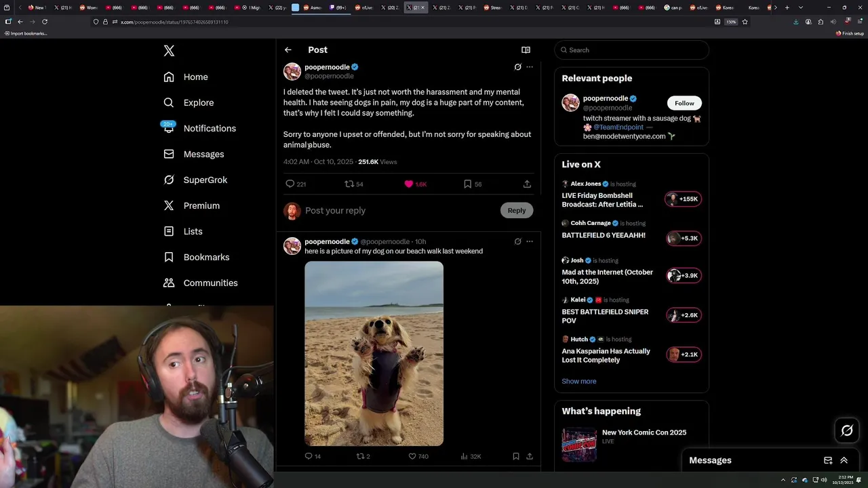Viewport: 868px width, 488px height.
Task: Bookmark this page with the star icon
Action: pyautogui.click(x=745, y=22)
